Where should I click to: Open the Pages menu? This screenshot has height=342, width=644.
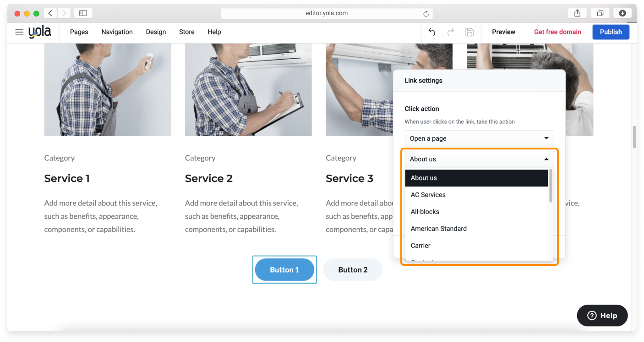click(x=79, y=32)
